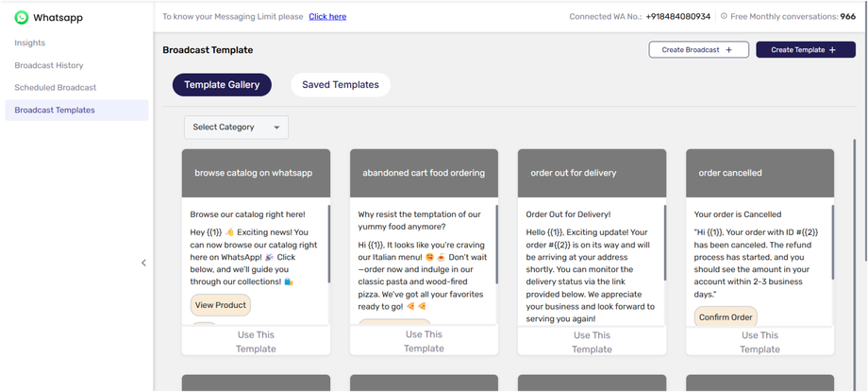Select the Template Gallery tab
Screen dimensions: 868x392
222,85
